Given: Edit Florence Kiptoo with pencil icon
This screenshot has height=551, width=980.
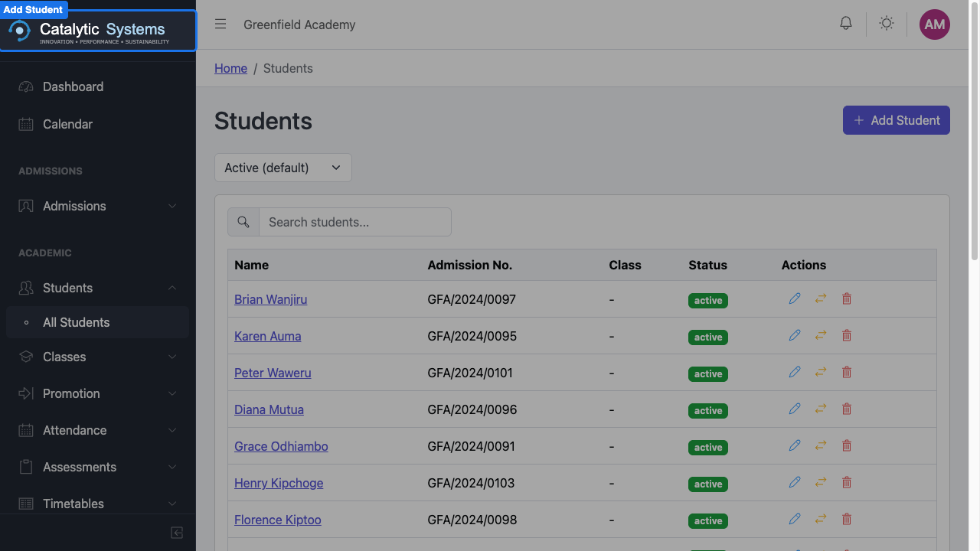Looking at the screenshot, I should point(795,519).
